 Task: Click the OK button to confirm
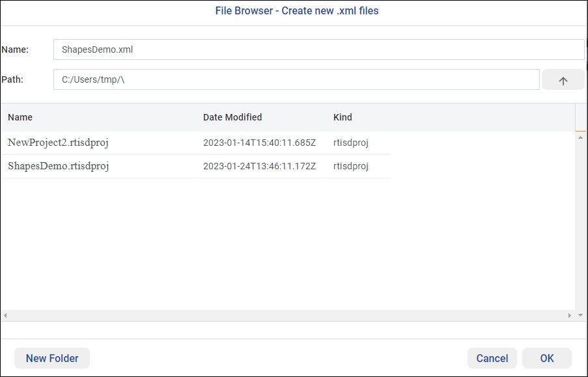(547, 358)
